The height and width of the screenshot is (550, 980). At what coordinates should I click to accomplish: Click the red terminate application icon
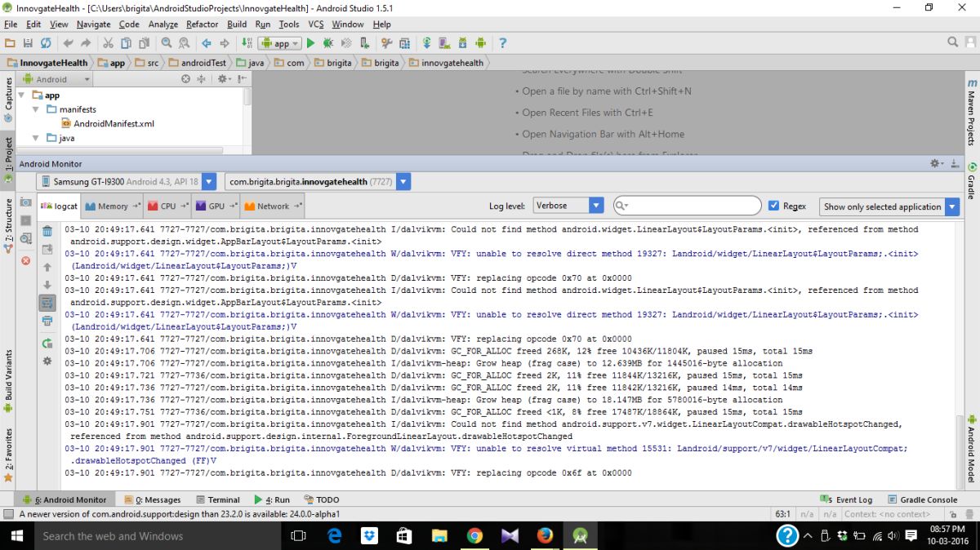point(25,260)
